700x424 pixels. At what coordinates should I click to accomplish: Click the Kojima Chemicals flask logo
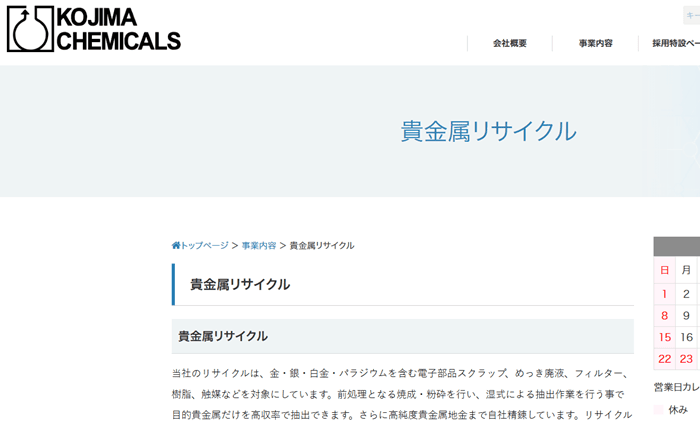point(29,28)
